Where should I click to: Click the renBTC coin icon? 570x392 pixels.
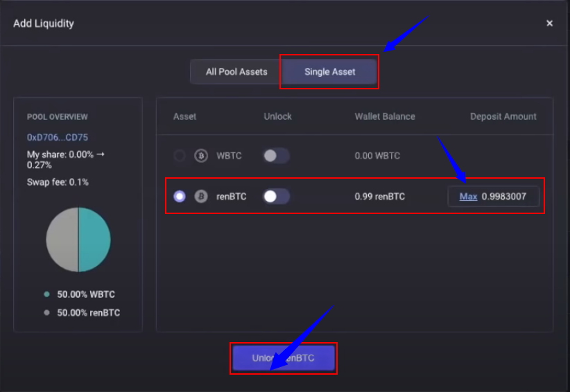pyautogui.click(x=201, y=197)
